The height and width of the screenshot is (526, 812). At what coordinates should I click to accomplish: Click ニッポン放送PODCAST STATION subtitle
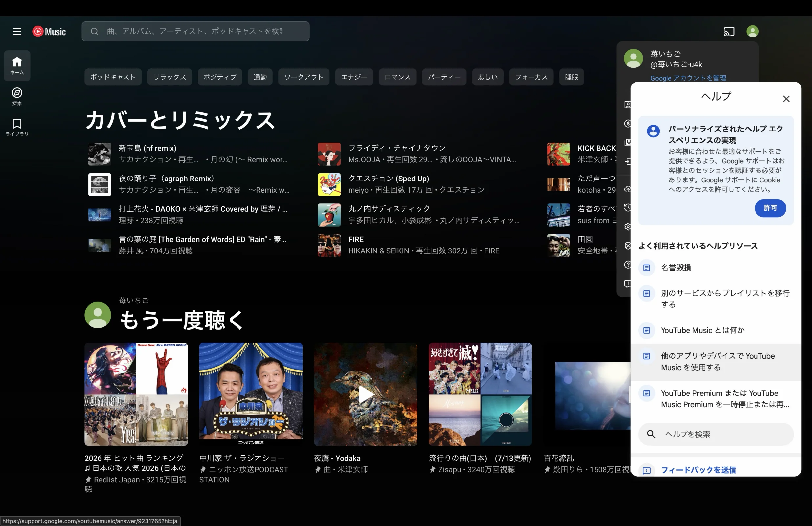pos(244,475)
